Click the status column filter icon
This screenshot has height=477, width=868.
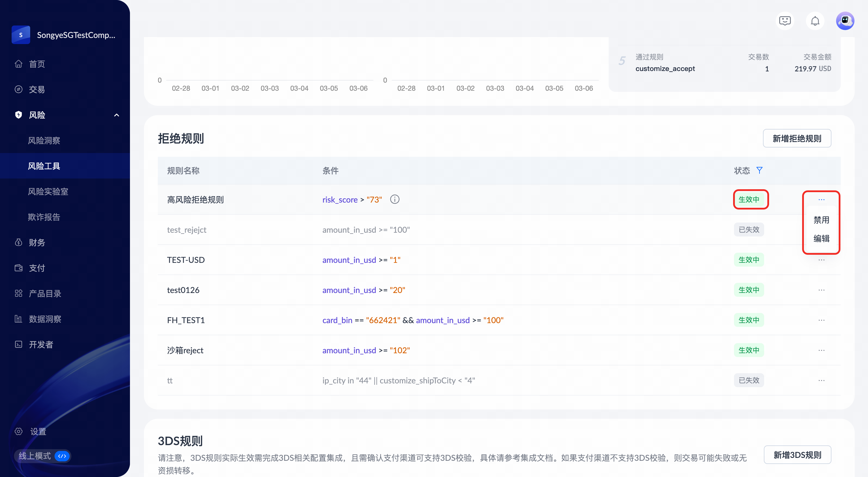pyautogui.click(x=759, y=170)
